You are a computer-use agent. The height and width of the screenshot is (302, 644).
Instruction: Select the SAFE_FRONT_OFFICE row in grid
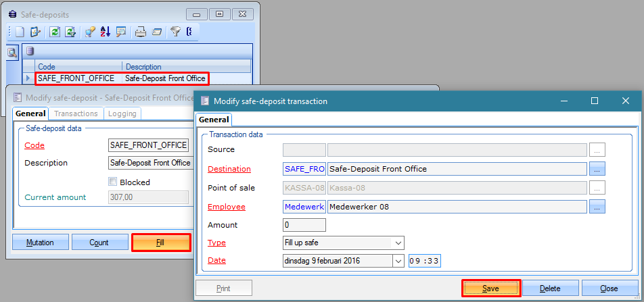tap(115, 78)
